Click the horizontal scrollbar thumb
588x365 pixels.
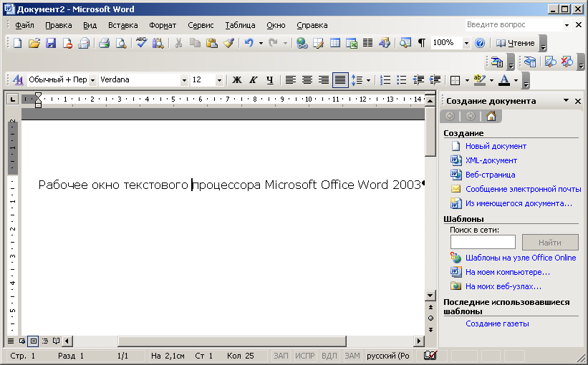click(x=232, y=341)
